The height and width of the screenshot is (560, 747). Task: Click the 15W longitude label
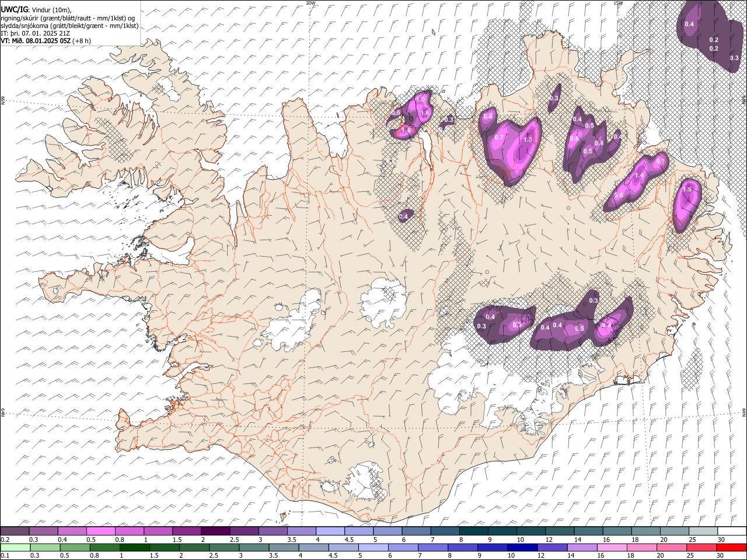pos(617,3)
